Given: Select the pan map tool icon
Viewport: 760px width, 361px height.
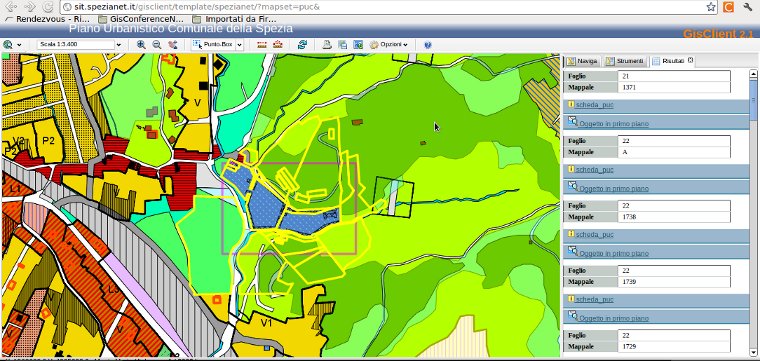Looking at the screenshot, I should pos(173,45).
